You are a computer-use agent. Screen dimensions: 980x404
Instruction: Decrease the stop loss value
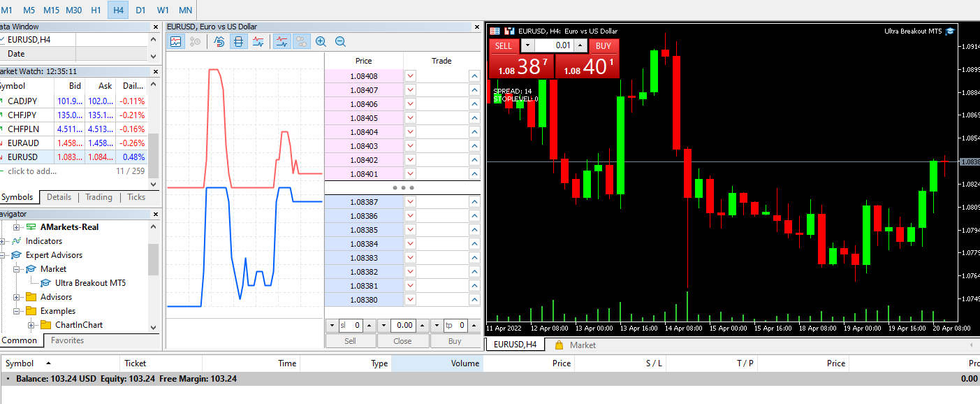coord(332,326)
